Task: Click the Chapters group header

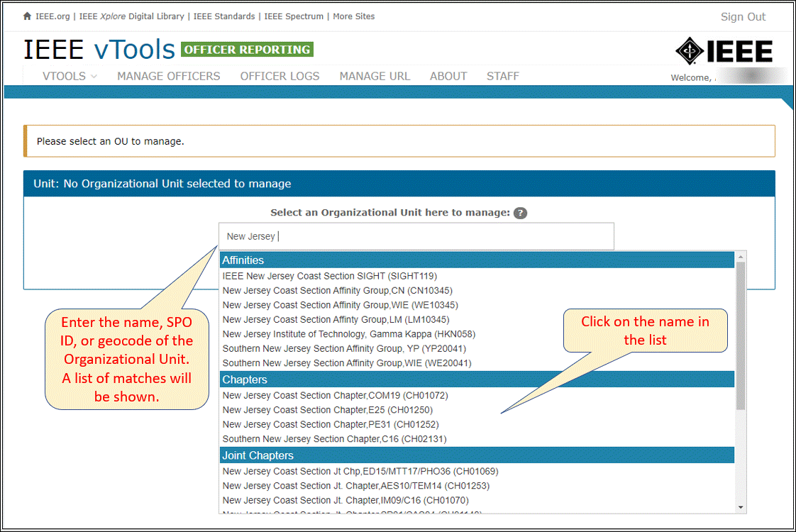Action: click(x=477, y=379)
